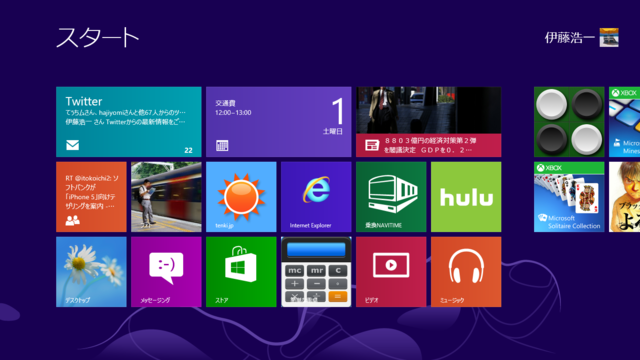Open the 乗換NAVITIME train tile
640x360 pixels.
tap(391, 197)
